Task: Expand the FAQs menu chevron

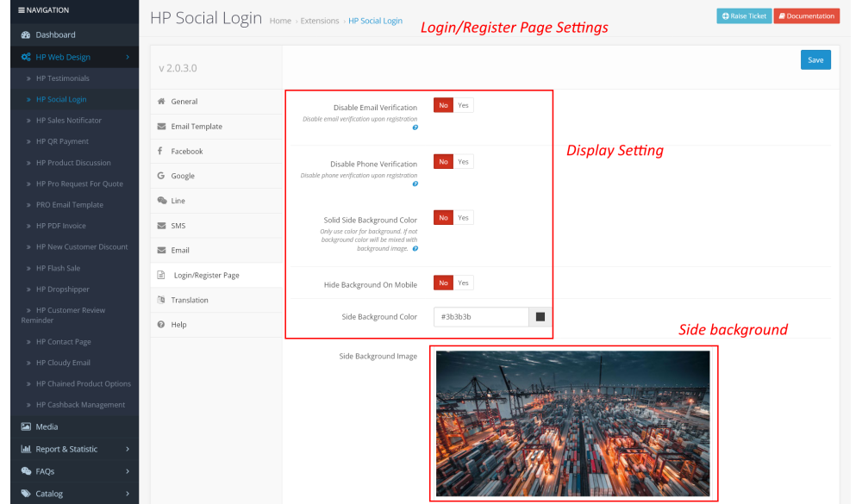Action: tap(128, 471)
